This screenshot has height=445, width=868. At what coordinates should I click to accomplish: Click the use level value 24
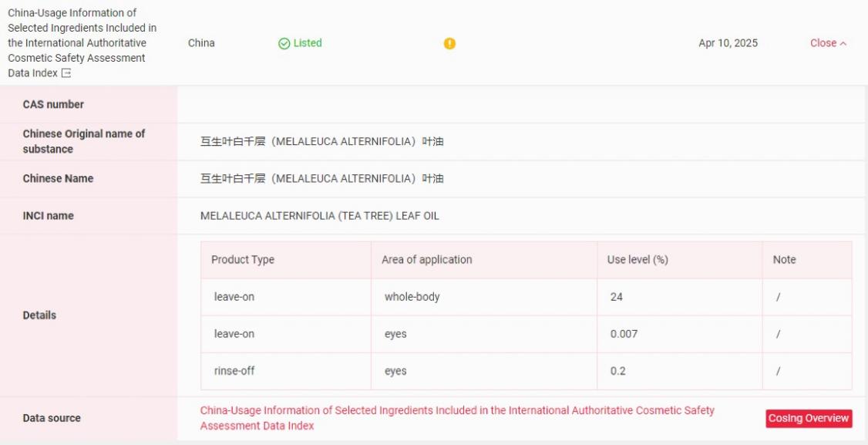[x=616, y=297]
